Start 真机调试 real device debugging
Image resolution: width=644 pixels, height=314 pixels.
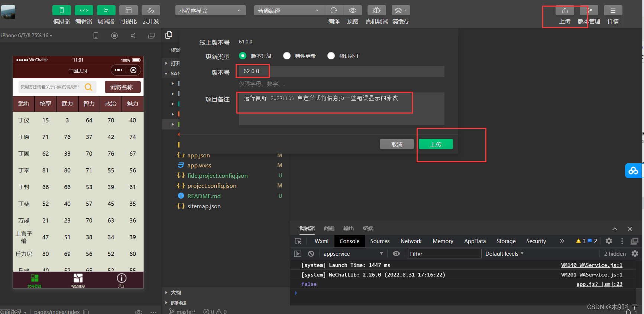tap(376, 10)
